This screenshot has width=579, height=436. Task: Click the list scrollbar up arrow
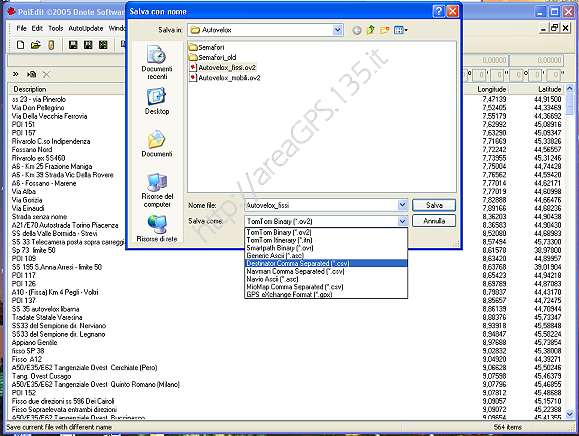click(569, 89)
